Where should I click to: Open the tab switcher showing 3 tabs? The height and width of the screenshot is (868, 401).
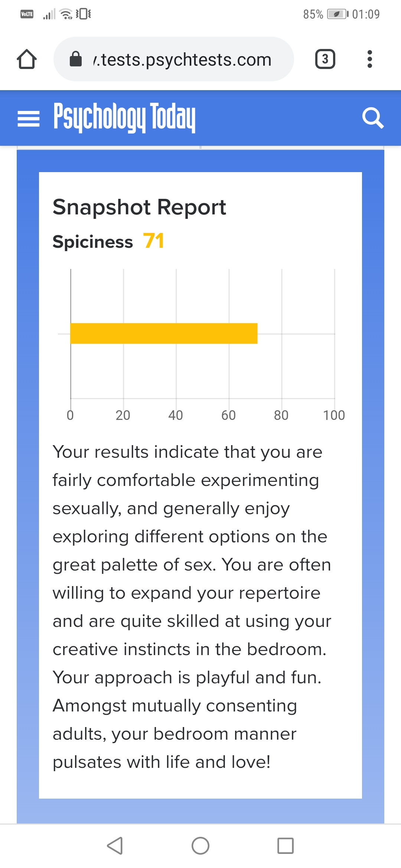(325, 59)
